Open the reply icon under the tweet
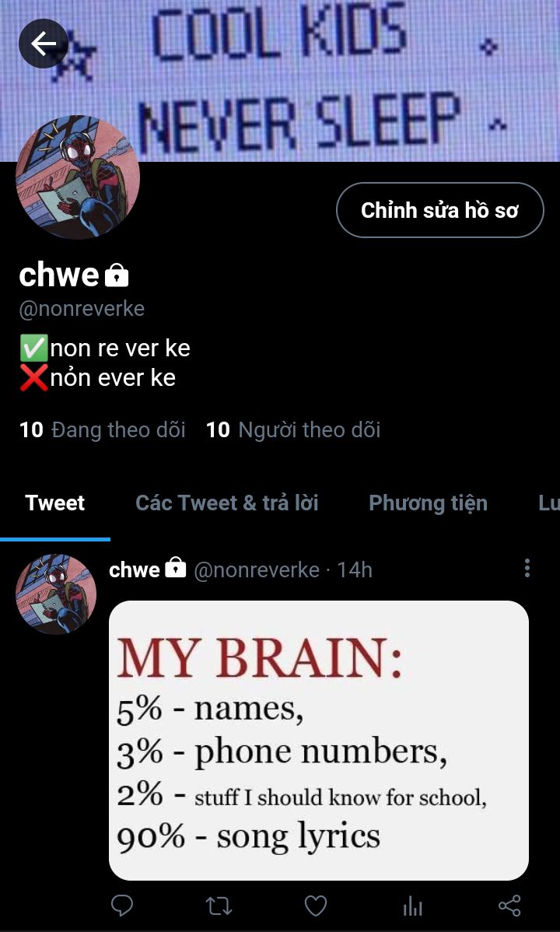560x932 pixels. tap(122, 906)
